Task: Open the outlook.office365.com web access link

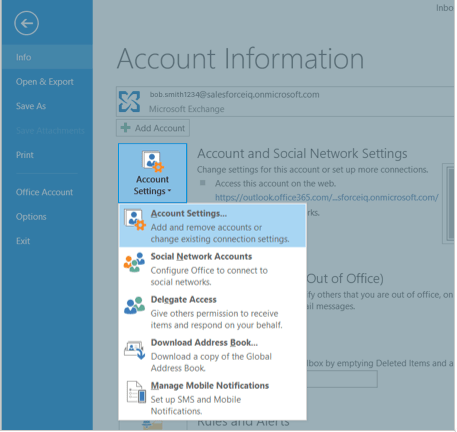Action: tap(327, 197)
